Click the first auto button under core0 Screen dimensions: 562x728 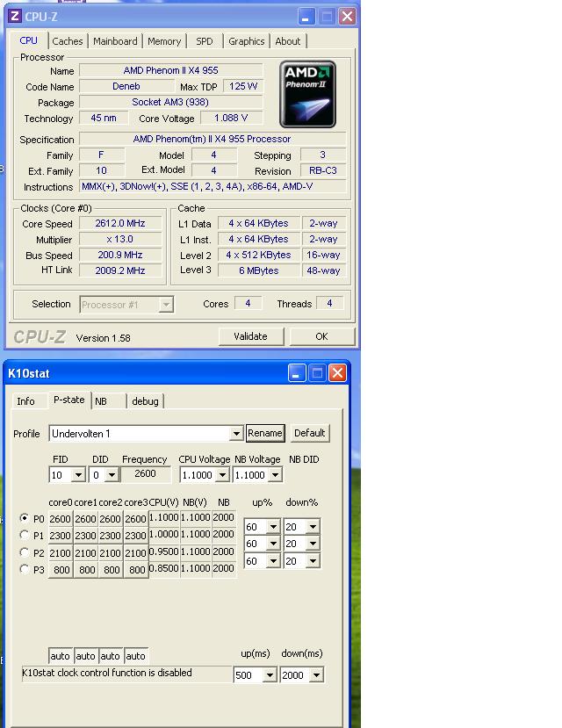pyautogui.click(x=60, y=656)
